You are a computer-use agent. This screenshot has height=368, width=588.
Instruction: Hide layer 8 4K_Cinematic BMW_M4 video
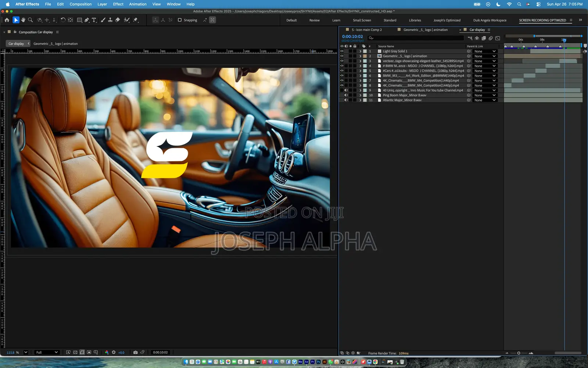pos(342,85)
